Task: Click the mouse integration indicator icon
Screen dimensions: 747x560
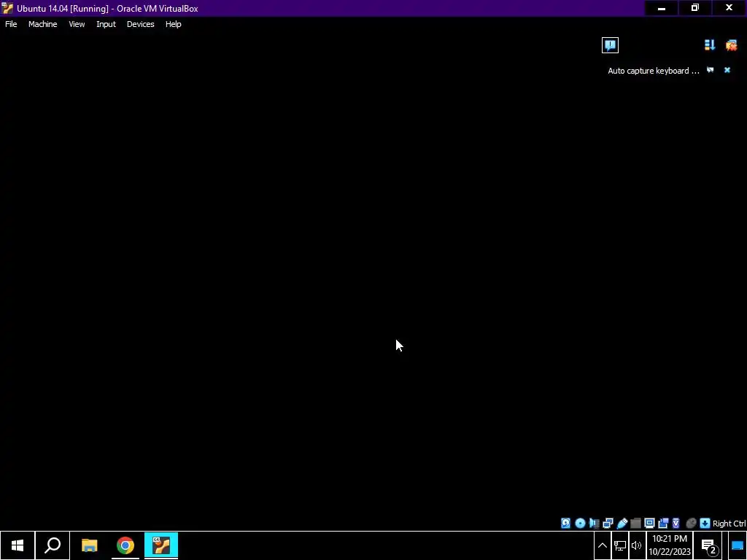Action: pyautogui.click(x=691, y=524)
